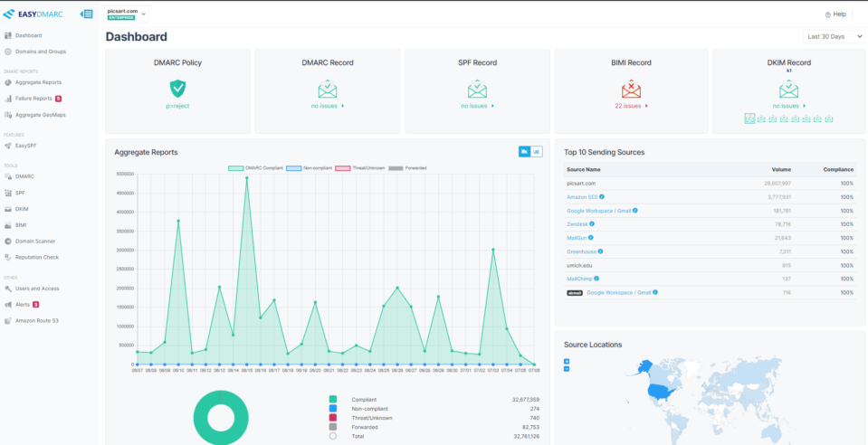The image size is (868, 445).
Task: Click info icon next to MailChimp
Action: pyautogui.click(x=596, y=279)
